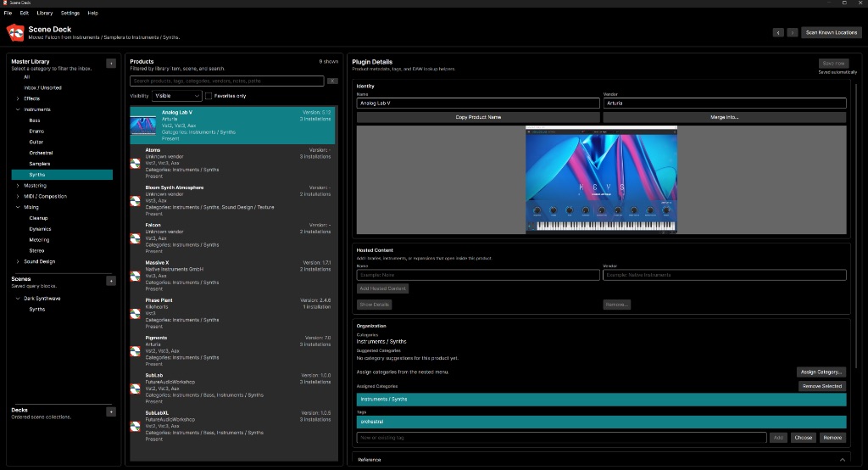Select the Samplers category

[39, 164]
